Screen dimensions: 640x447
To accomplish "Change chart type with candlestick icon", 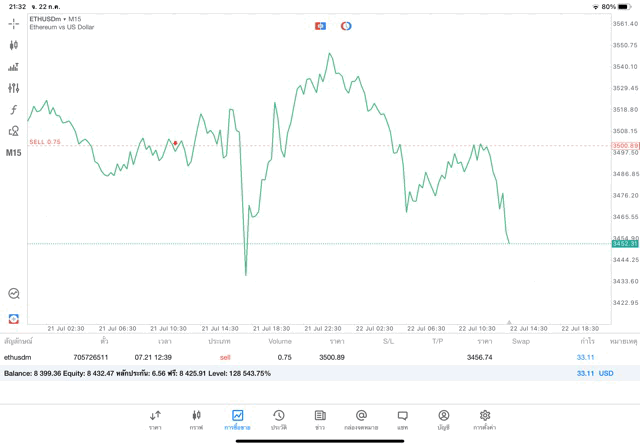I will click(x=14, y=45).
